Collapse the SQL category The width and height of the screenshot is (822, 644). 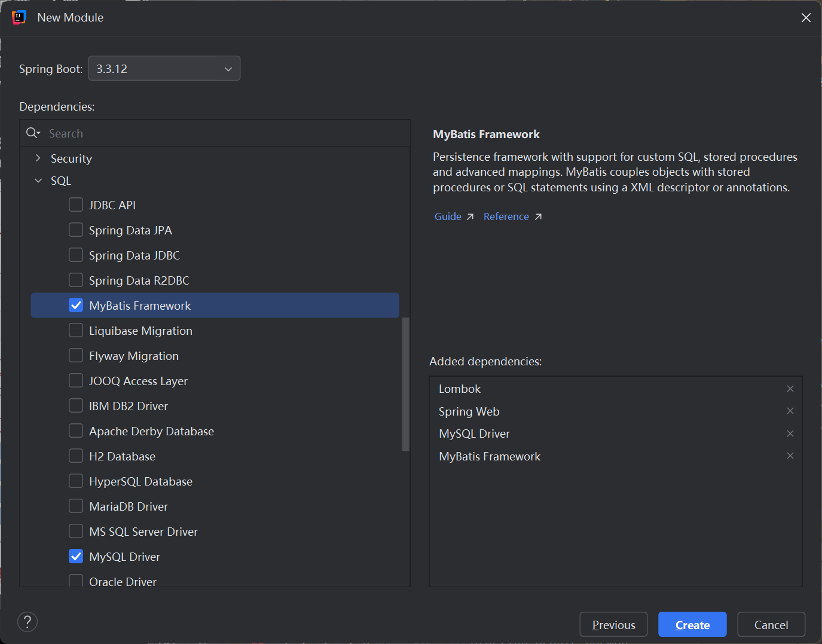click(38, 181)
